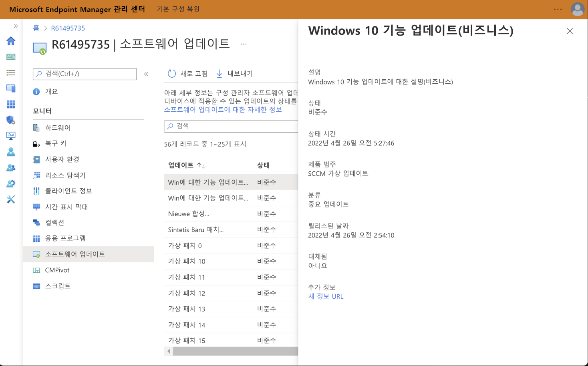Open the Tenant administration gear-person icon
This screenshot has width=588, height=366.
pyautogui.click(x=11, y=183)
